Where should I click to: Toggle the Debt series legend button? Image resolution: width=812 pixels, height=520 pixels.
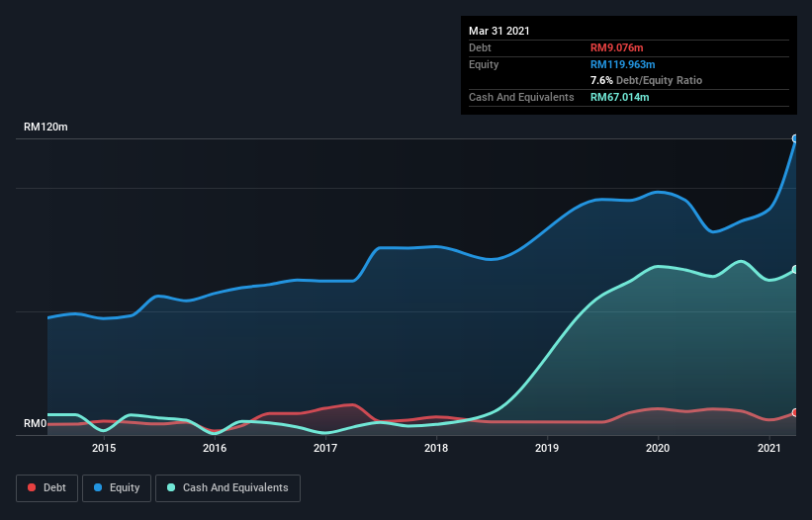[46, 488]
